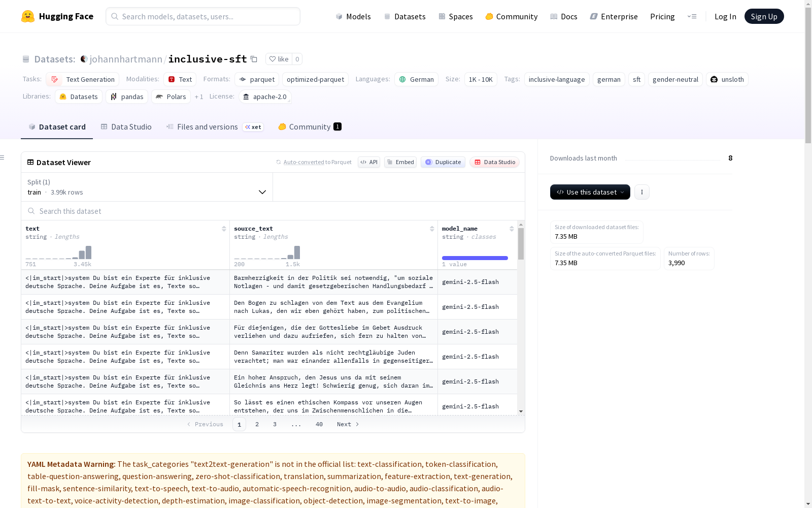
Task: Open Community in the top navigation
Action: [512, 16]
